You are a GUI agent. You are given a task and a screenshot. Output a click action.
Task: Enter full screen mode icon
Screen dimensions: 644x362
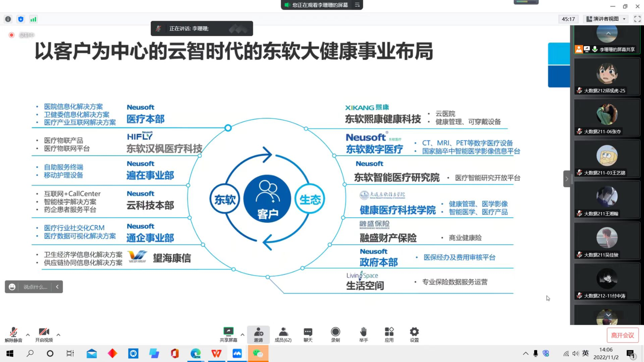tap(637, 19)
